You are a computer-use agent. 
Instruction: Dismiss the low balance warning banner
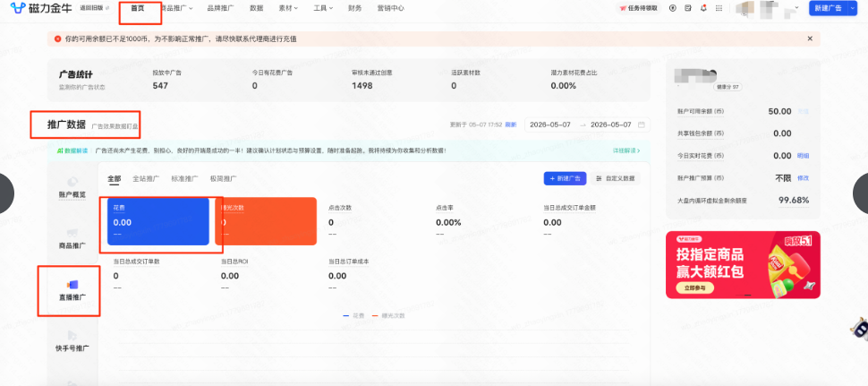810,39
